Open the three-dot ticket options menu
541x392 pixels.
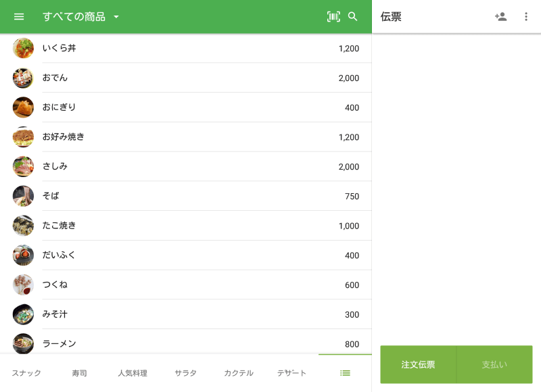pos(526,17)
